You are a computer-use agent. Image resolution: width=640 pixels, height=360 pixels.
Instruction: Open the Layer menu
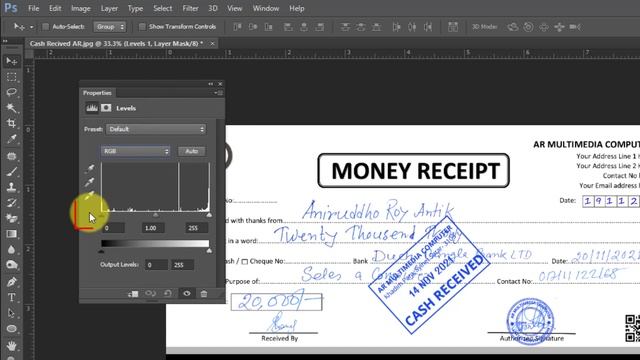click(109, 8)
